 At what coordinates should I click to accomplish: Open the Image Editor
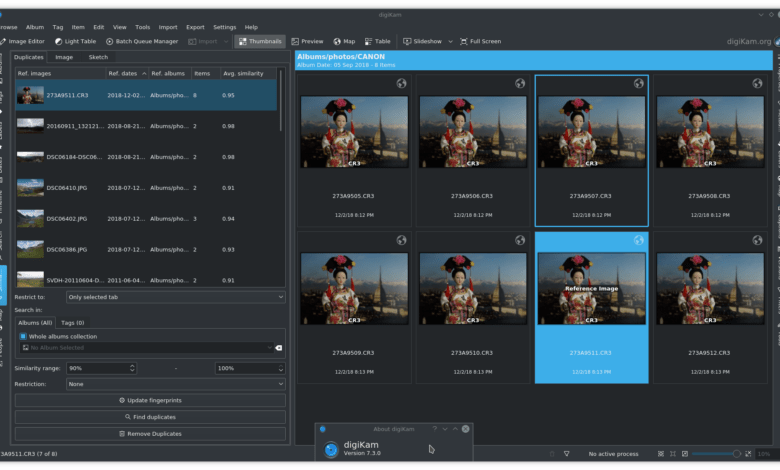click(23, 41)
